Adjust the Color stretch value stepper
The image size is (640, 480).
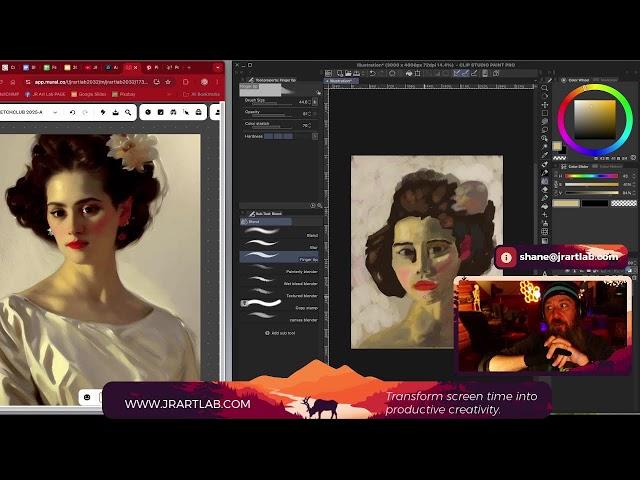(310, 125)
